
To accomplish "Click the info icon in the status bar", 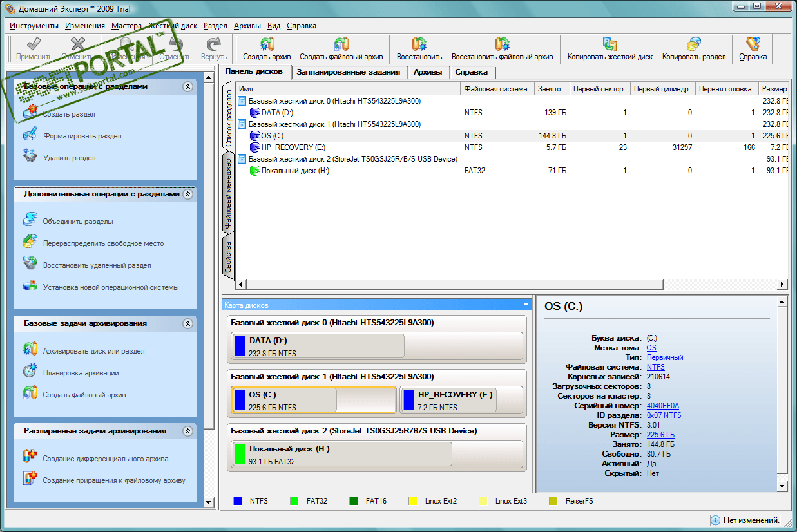I will point(715,520).
